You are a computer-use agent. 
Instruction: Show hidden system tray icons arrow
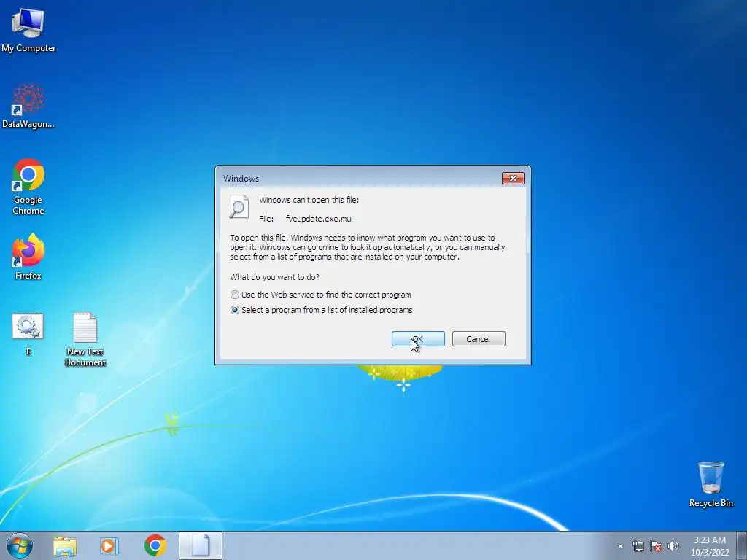pos(620,546)
